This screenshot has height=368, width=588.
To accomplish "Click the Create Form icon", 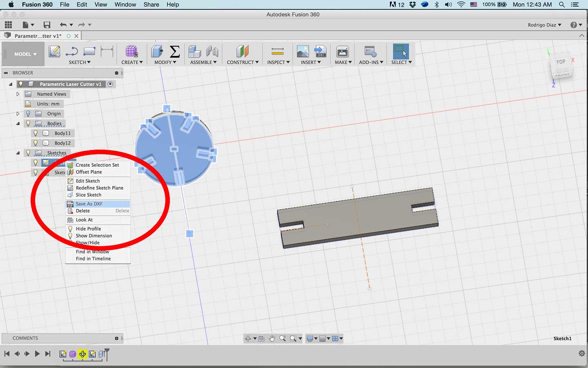I will 131,52.
